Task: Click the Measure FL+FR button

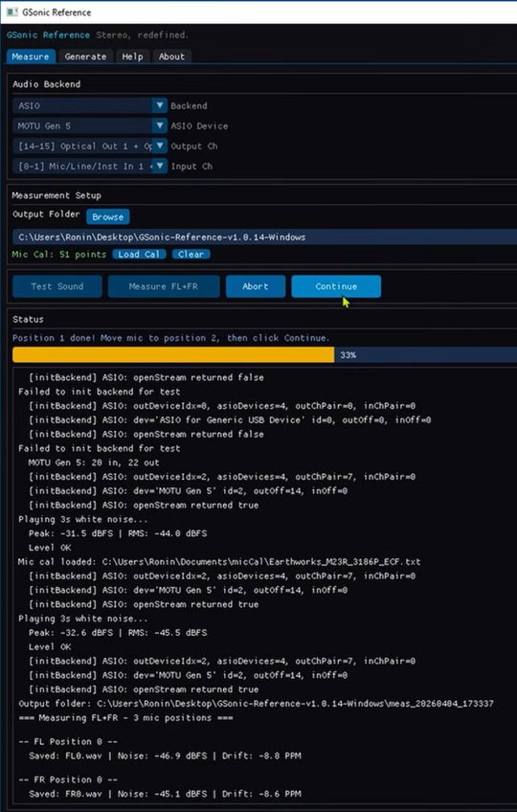Action: coord(164,286)
